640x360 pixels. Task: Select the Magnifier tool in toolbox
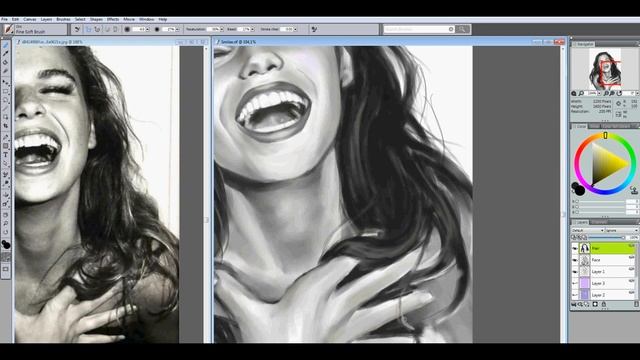(x=6, y=223)
